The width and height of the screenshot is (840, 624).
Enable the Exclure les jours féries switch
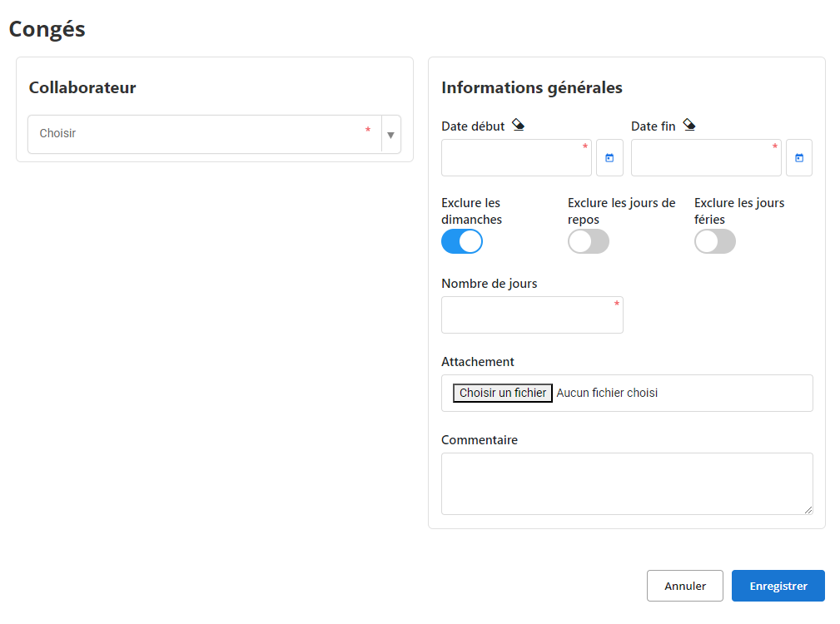(x=714, y=241)
